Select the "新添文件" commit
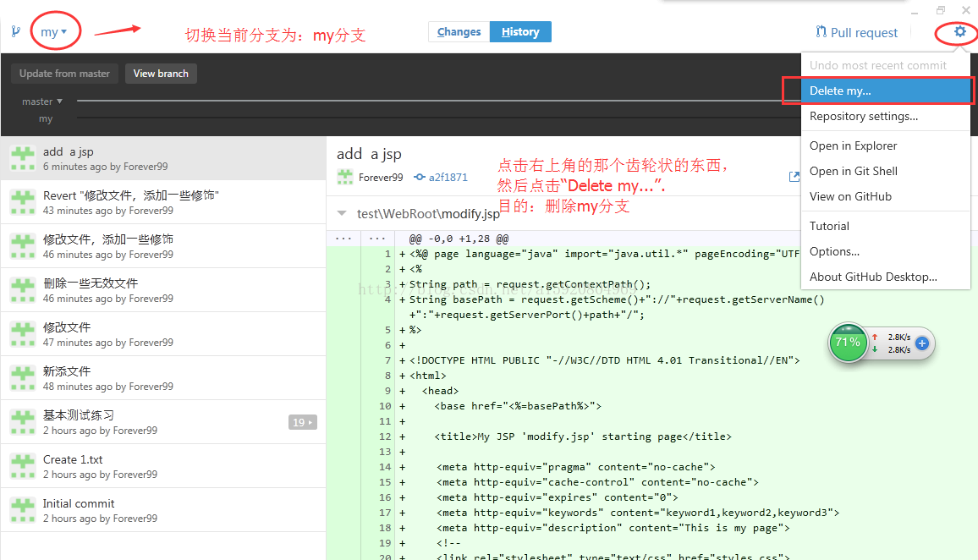978x560 pixels. coord(163,378)
